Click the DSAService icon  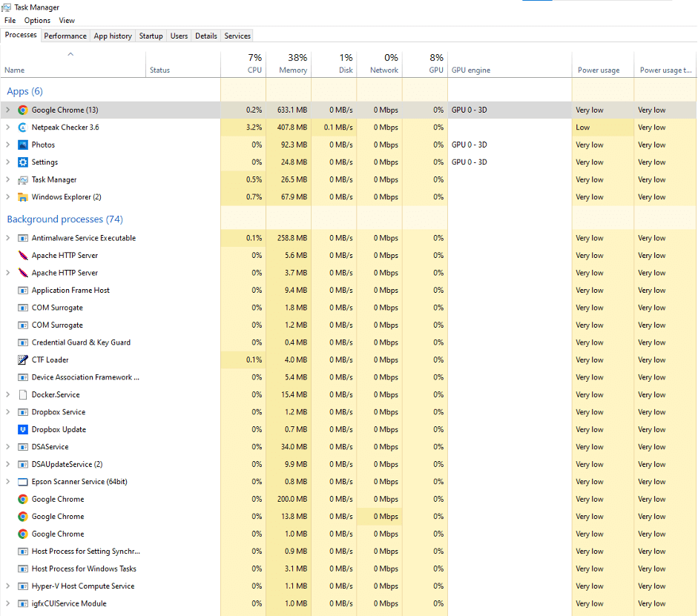23,447
